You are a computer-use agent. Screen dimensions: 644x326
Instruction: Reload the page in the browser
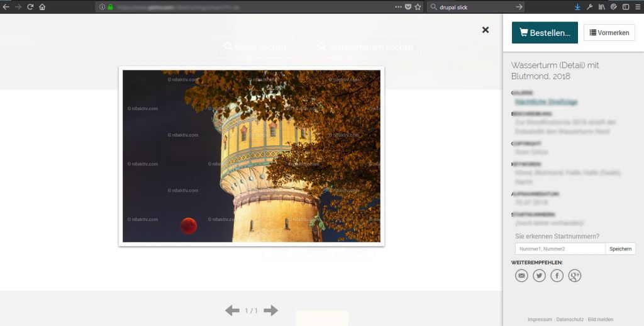pyautogui.click(x=30, y=7)
